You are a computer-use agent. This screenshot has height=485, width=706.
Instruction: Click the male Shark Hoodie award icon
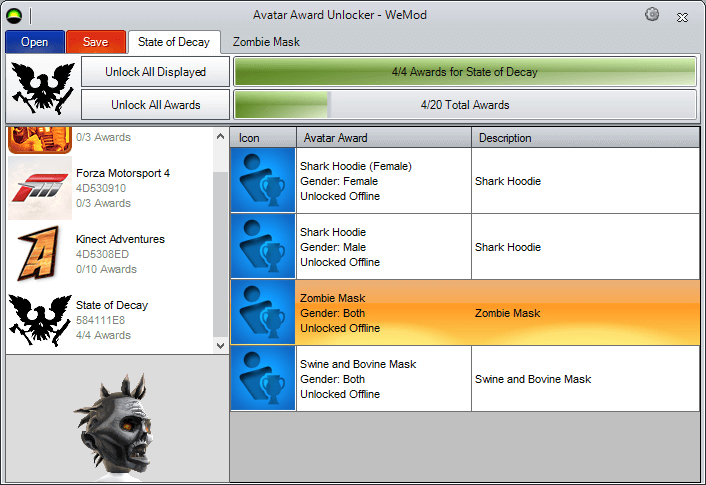[263, 247]
